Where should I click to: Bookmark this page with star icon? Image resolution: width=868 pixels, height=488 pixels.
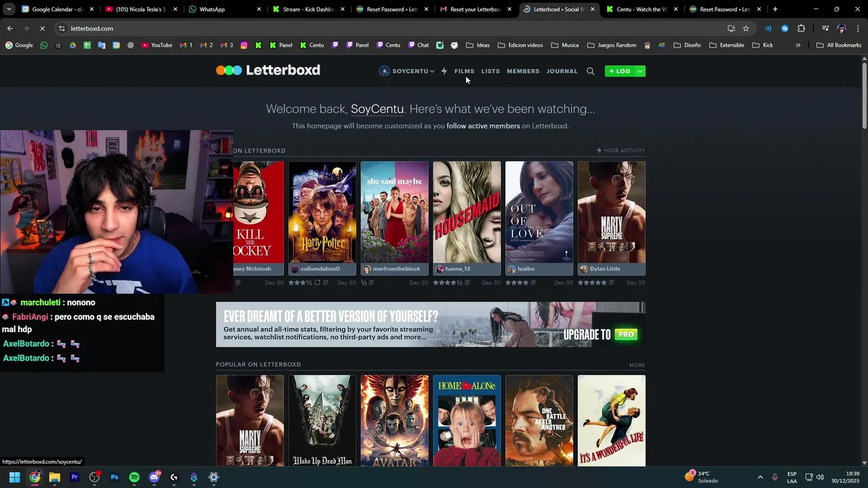point(746,28)
